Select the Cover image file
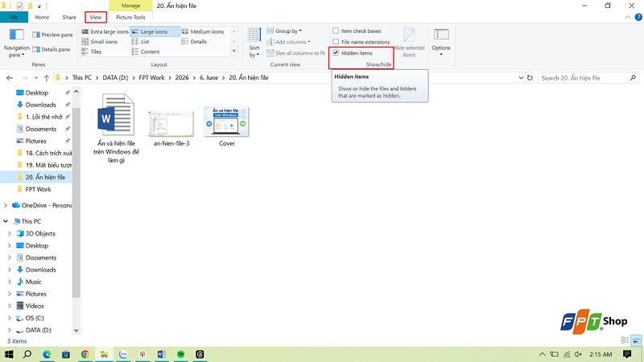644x362 pixels. click(x=227, y=126)
